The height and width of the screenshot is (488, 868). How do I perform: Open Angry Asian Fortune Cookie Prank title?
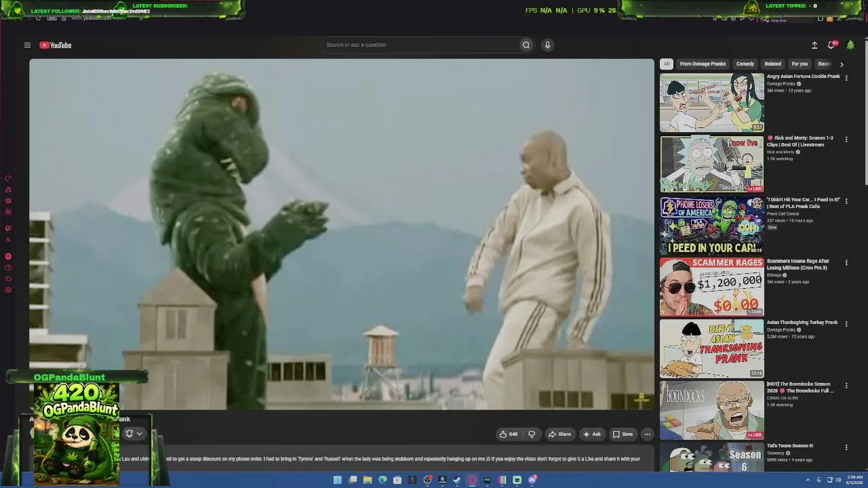[803, 77]
